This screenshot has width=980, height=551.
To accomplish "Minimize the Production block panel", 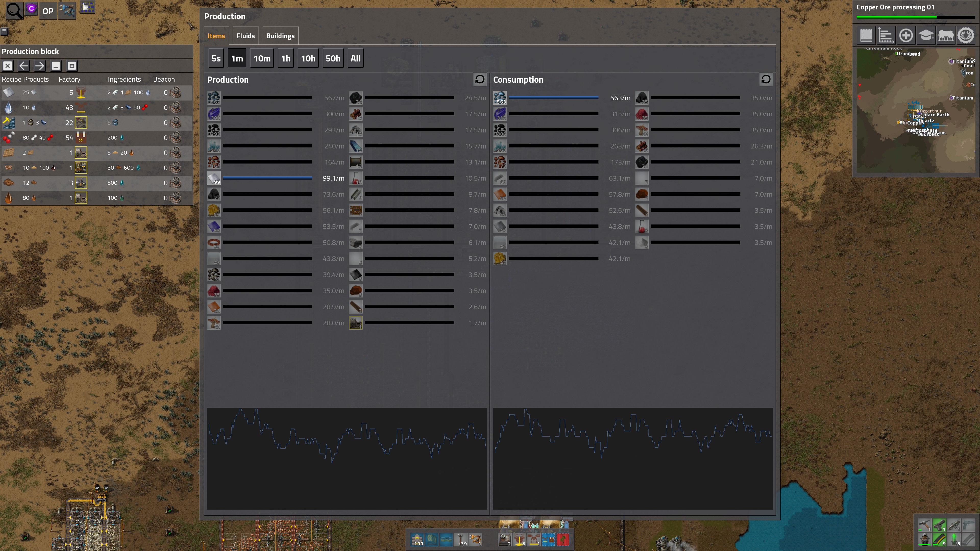I will (x=56, y=66).
